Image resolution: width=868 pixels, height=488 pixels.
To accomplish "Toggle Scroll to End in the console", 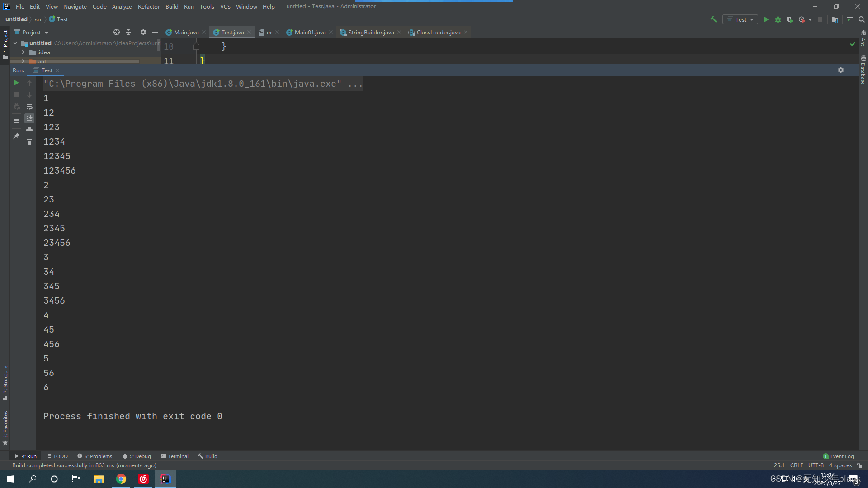I will (29, 118).
